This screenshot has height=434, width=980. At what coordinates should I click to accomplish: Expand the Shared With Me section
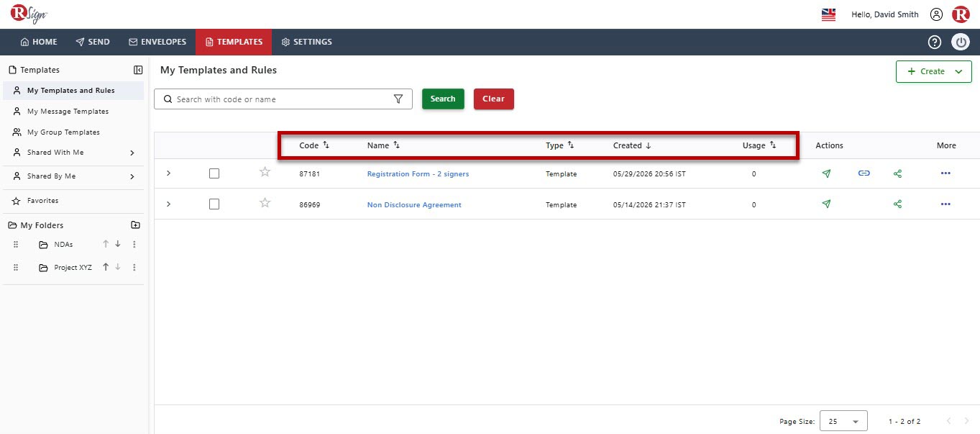(132, 153)
